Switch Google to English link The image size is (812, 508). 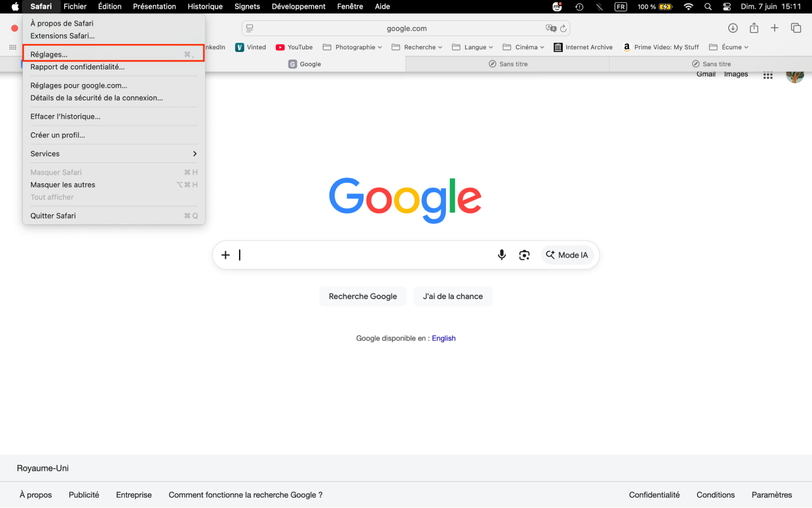(x=444, y=338)
